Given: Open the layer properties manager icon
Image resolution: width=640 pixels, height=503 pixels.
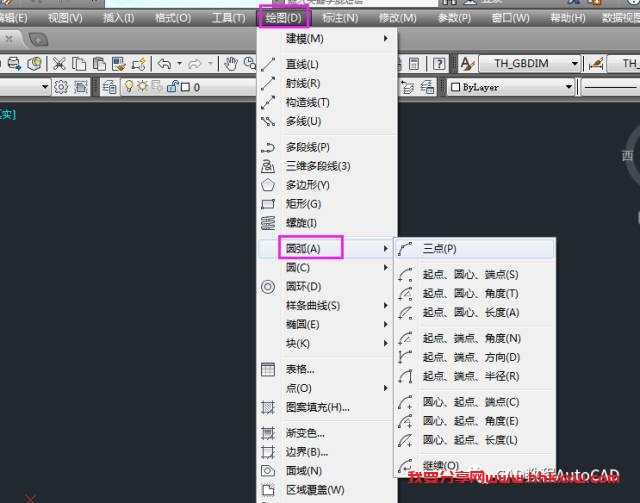Looking at the screenshot, I should pos(109,87).
